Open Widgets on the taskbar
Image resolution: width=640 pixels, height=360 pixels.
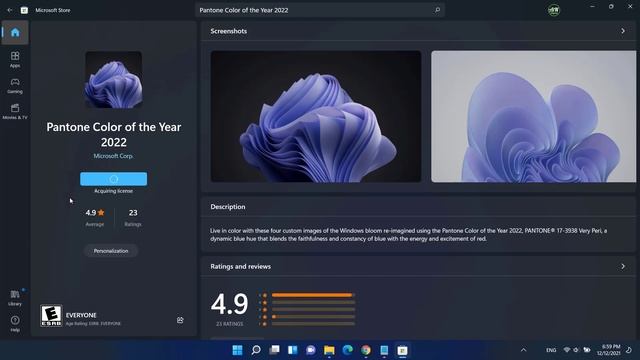(293, 350)
